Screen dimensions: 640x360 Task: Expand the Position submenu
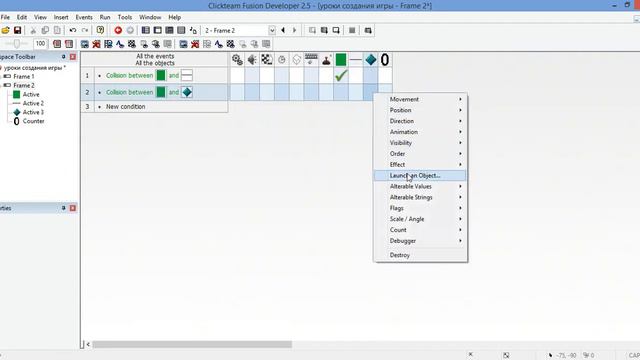point(420,110)
